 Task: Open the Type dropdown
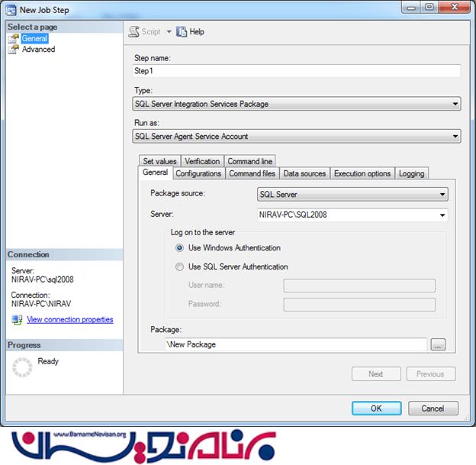tap(297, 104)
